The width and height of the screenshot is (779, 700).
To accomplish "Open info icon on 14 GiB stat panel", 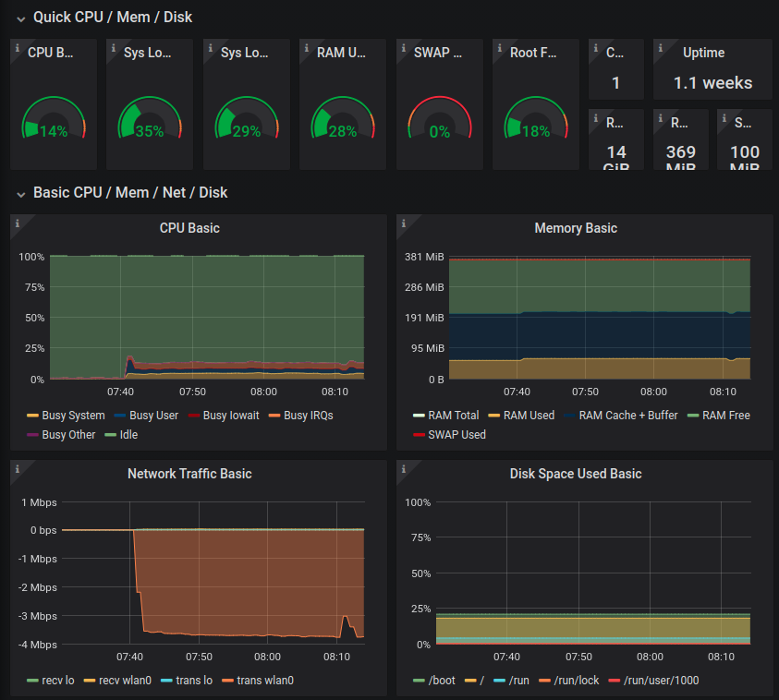I will [x=596, y=118].
